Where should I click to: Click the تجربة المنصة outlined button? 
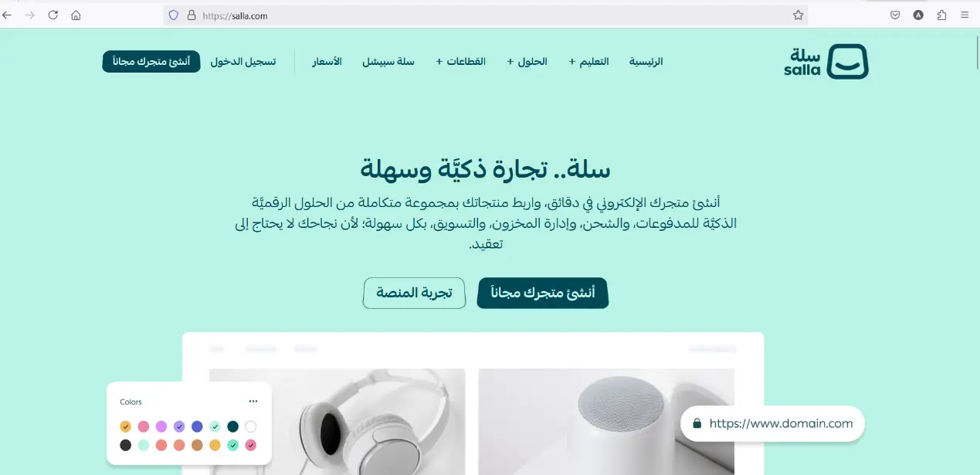point(414,293)
